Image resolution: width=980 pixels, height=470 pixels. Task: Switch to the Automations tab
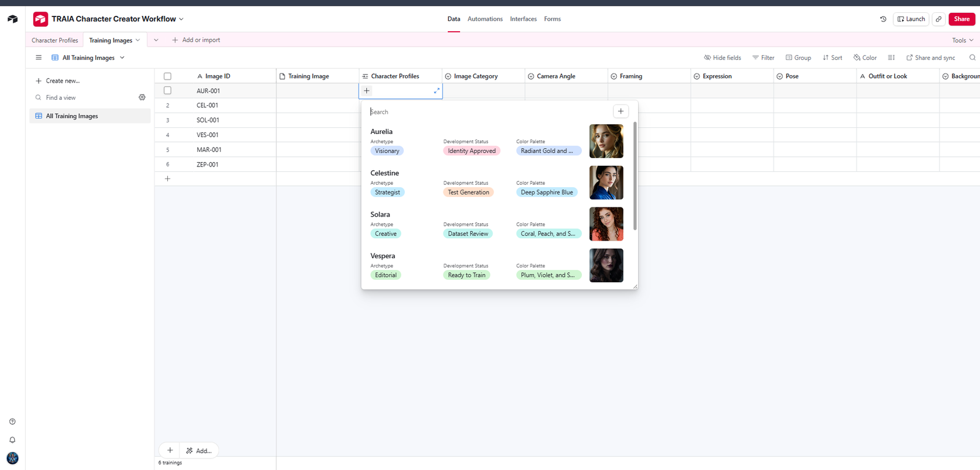[x=485, y=19]
